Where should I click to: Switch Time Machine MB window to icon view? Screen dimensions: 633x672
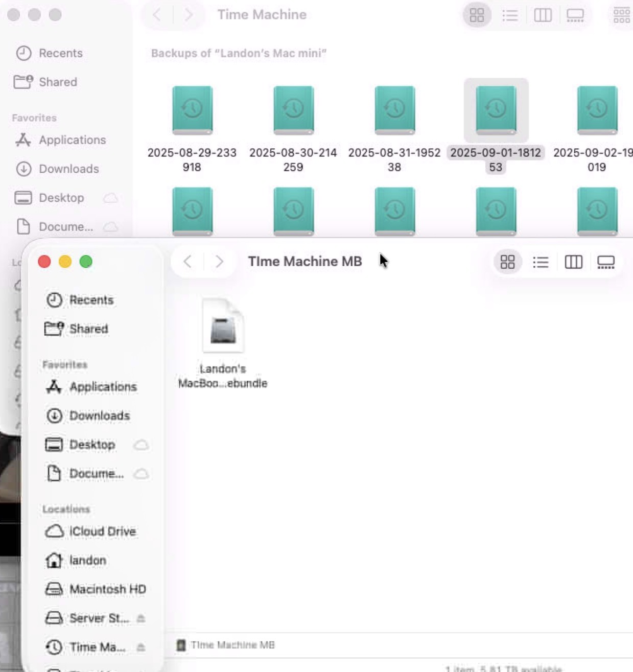click(507, 262)
